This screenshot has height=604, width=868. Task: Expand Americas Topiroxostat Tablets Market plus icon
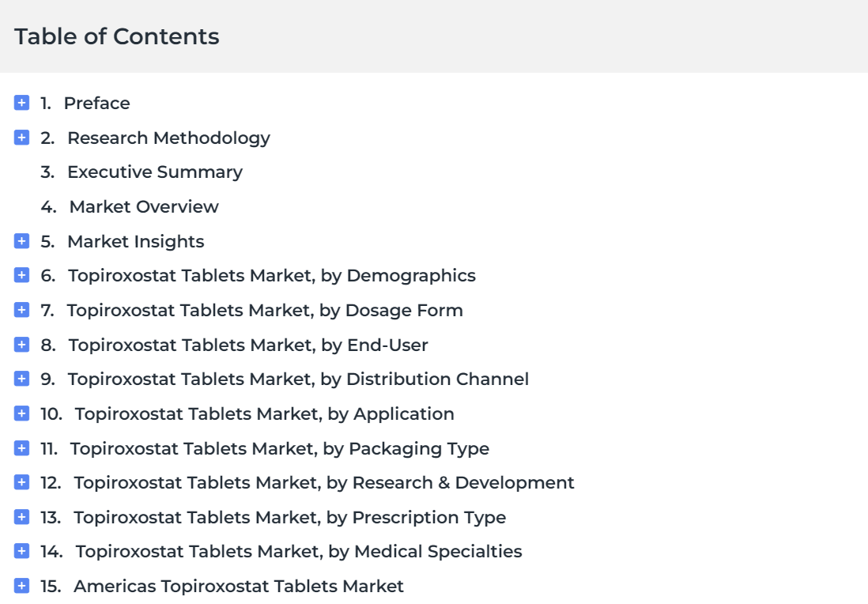coord(21,586)
